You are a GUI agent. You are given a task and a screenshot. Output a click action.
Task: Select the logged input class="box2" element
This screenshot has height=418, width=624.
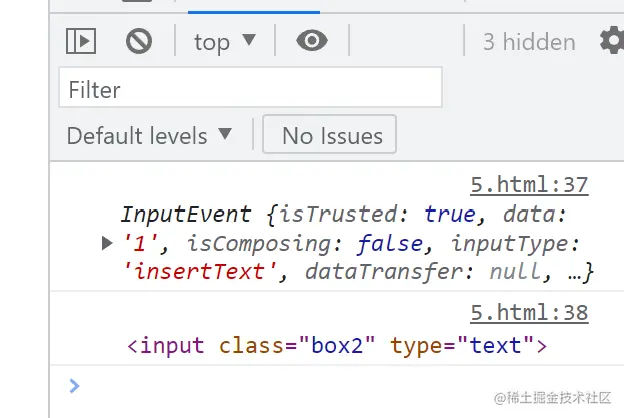pyautogui.click(x=337, y=345)
